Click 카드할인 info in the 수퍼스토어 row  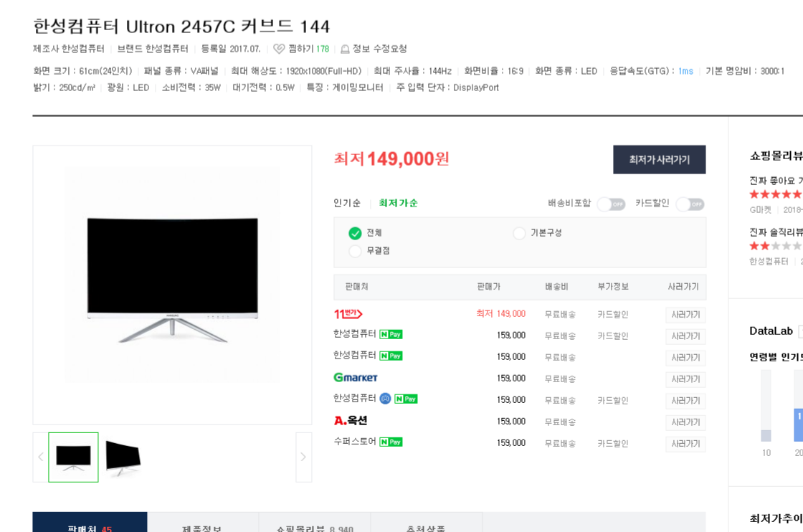pyautogui.click(x=613, y=443)
